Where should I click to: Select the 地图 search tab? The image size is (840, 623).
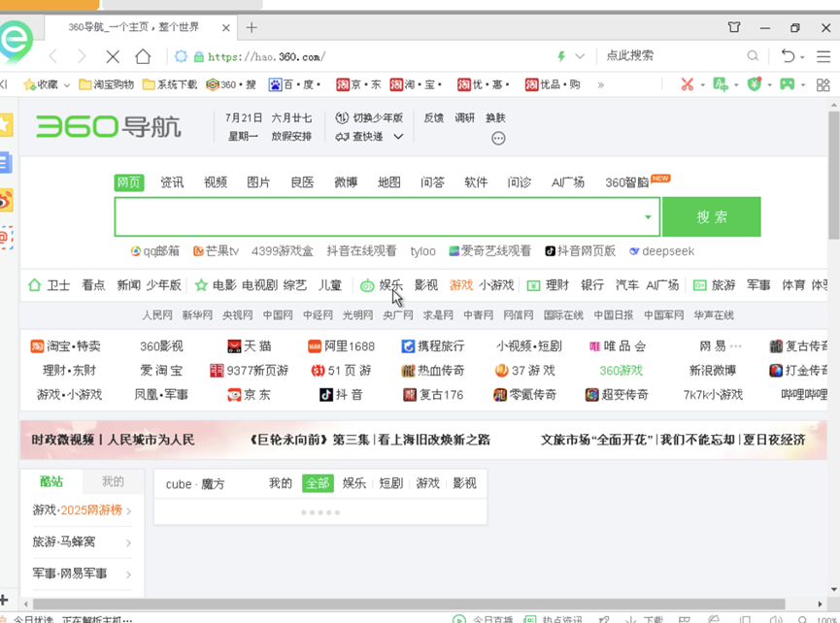389,182
